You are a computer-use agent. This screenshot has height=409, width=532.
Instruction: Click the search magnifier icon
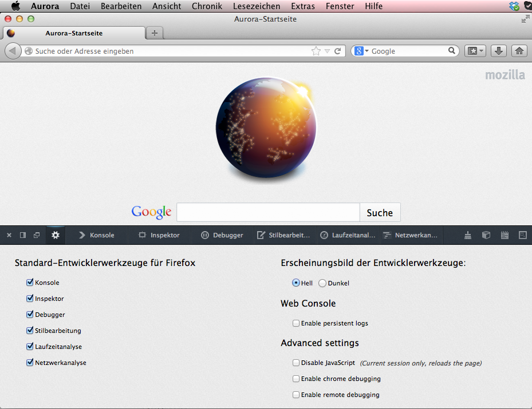pyautogui.click(x=452, y=51)
